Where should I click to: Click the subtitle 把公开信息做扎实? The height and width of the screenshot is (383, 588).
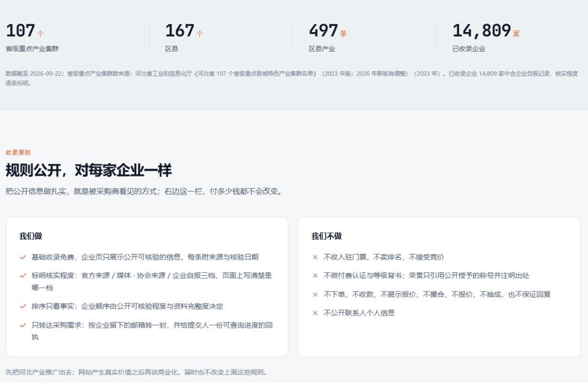point(144,191)
